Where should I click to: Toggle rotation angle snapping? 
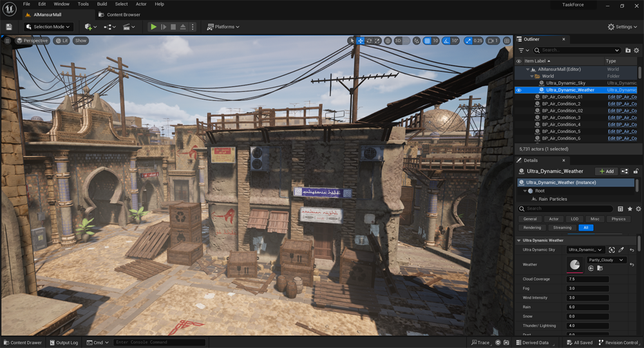click(446, 41)
